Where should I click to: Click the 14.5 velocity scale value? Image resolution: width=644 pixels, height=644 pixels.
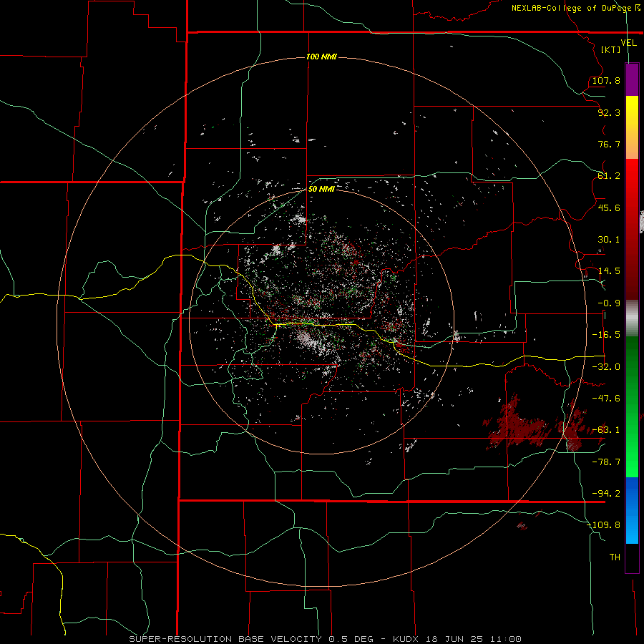tap(609, 271)
